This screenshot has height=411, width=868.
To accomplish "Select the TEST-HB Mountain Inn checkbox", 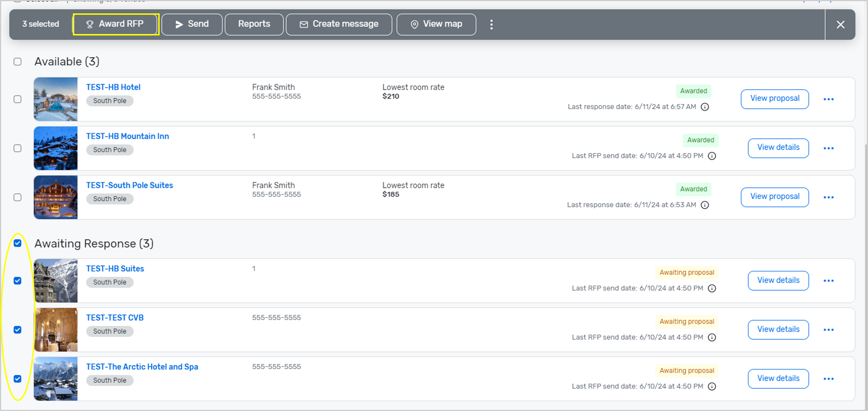I will [18, 148].
